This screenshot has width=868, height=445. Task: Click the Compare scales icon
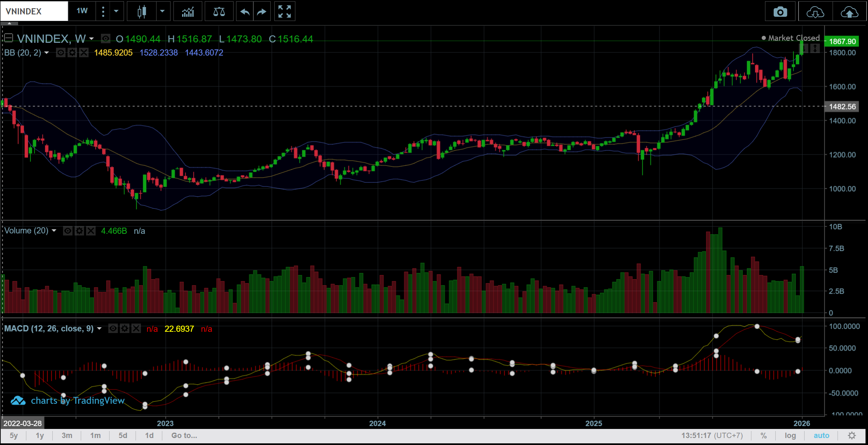219,12
